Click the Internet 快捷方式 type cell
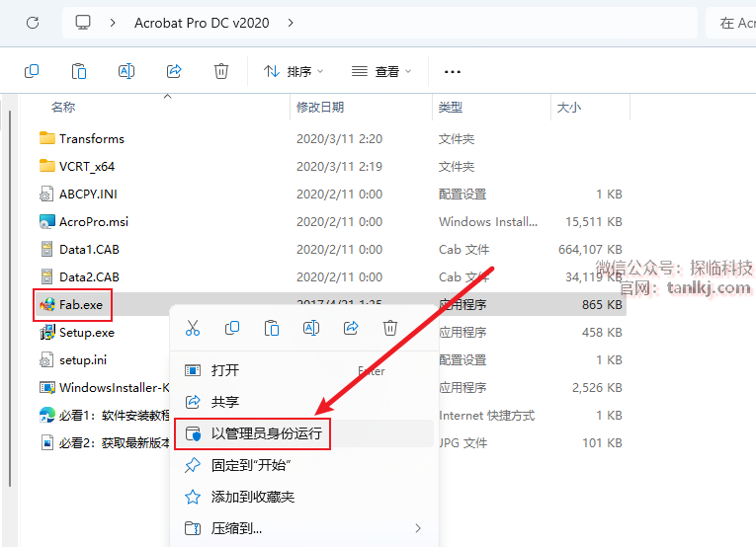 point(486,416)
